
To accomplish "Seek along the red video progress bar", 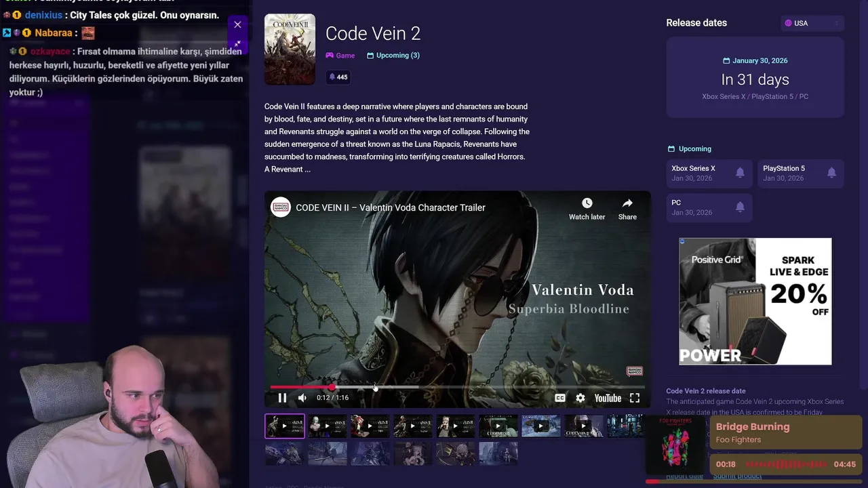I will click(457, 387).
